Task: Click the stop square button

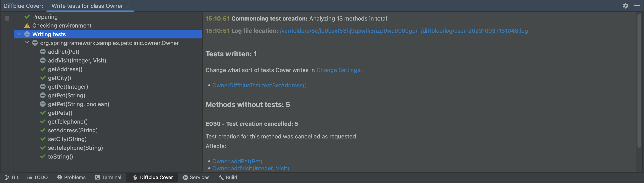Action: (x=7, y=18)
